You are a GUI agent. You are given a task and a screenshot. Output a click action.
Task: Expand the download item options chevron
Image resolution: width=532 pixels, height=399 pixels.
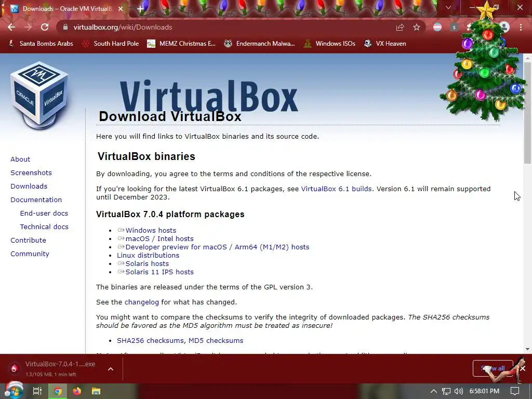111,369
